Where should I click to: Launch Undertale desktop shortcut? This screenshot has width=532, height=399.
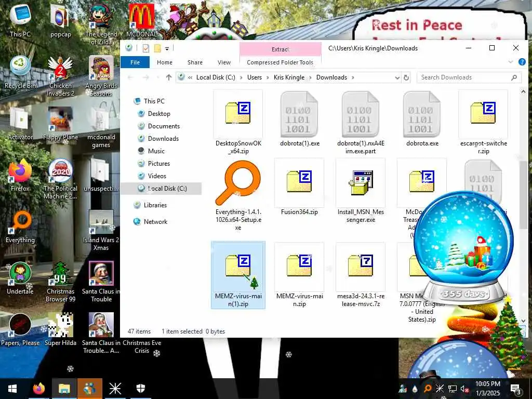pyautogui.click(x=20, y=278)
